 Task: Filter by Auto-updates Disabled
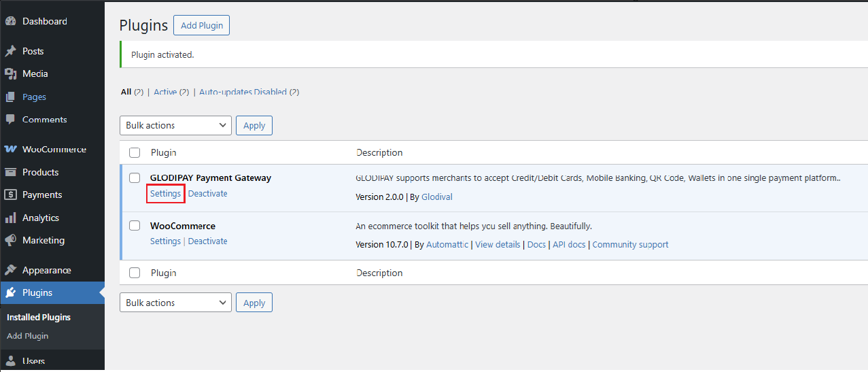click(x=243, y=92)
